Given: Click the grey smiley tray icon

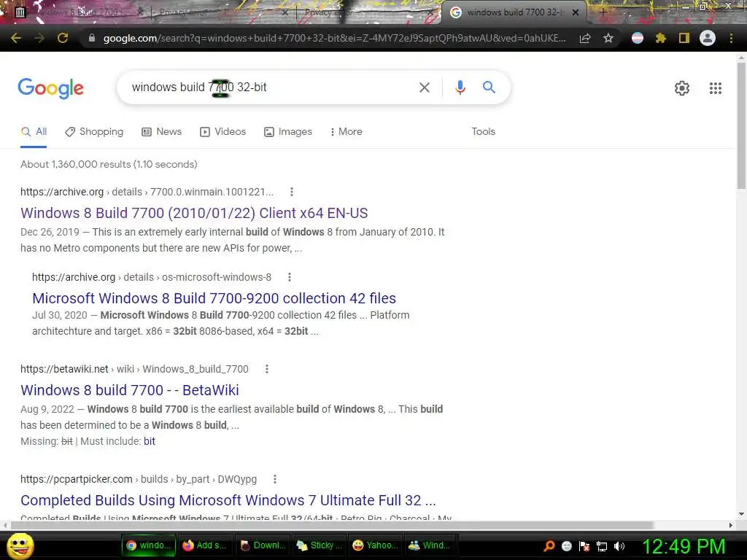Looking at the screenshot, I should (566, 545).
